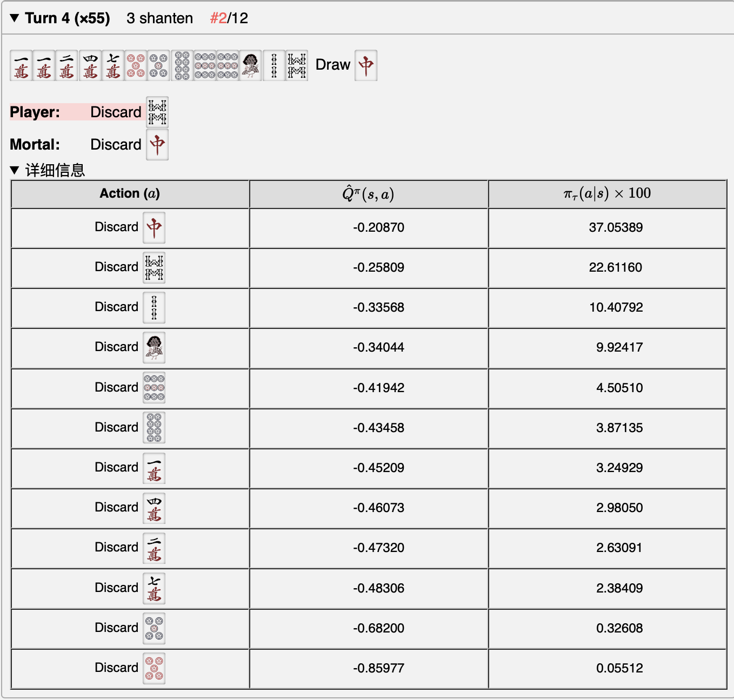
Task: Click the 8-pin tile in the hand
Action: (x=182, y=66)
